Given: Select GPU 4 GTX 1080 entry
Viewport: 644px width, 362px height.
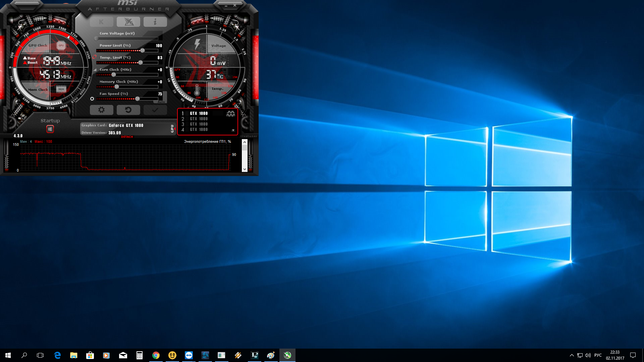Looking at the screenshot, I should click(199, 130).
